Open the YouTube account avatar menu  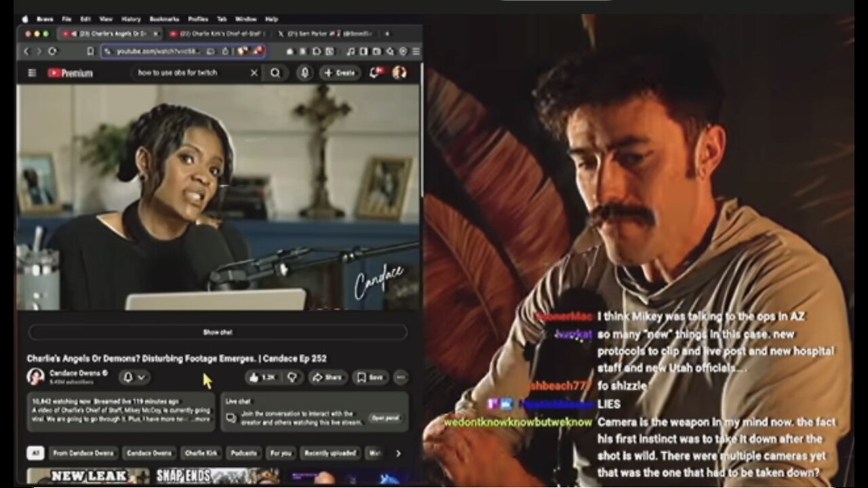(x=399, y=73)
